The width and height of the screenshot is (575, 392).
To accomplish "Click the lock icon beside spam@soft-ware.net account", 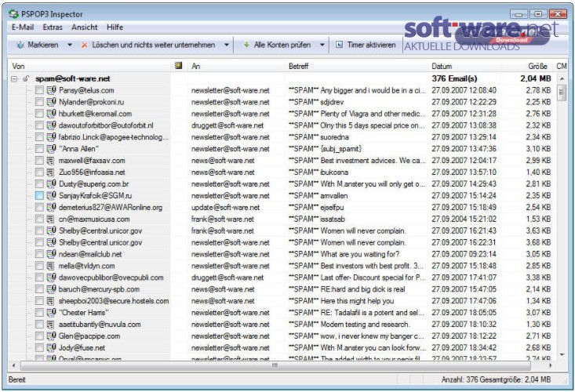I will [26, 78].
